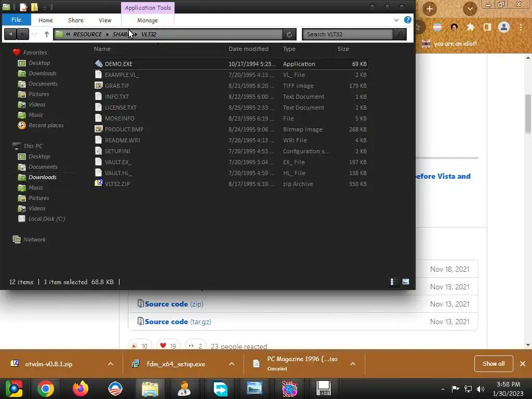Select the README.WRI file
This screenshot has width=532, height=399.
point(230,140)
